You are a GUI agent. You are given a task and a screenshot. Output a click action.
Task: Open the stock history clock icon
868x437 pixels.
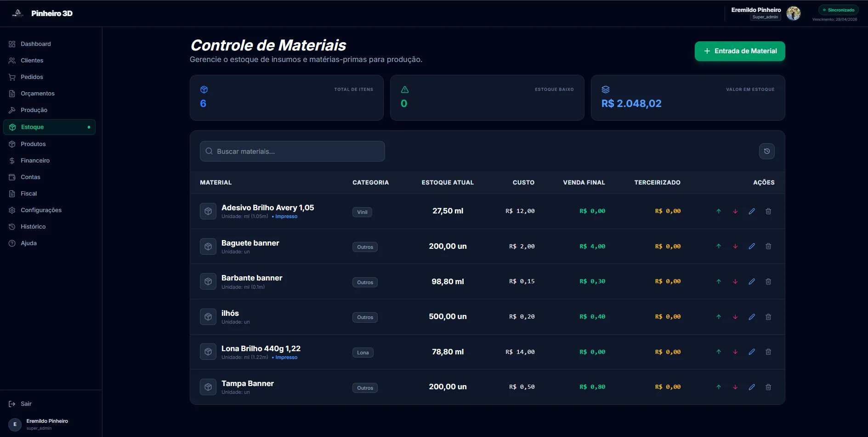(x=767, y=151)
